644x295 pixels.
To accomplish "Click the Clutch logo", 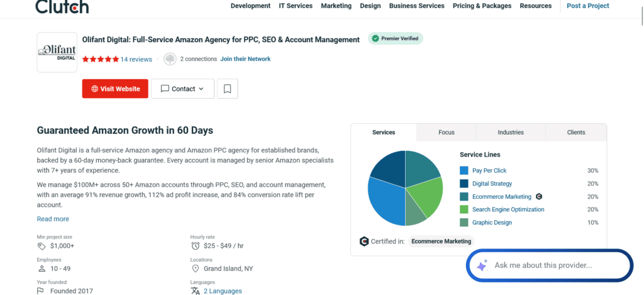I will [x=62, y=6].
